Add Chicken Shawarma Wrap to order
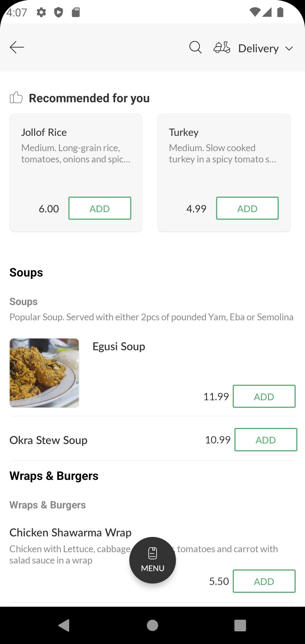 264,581
